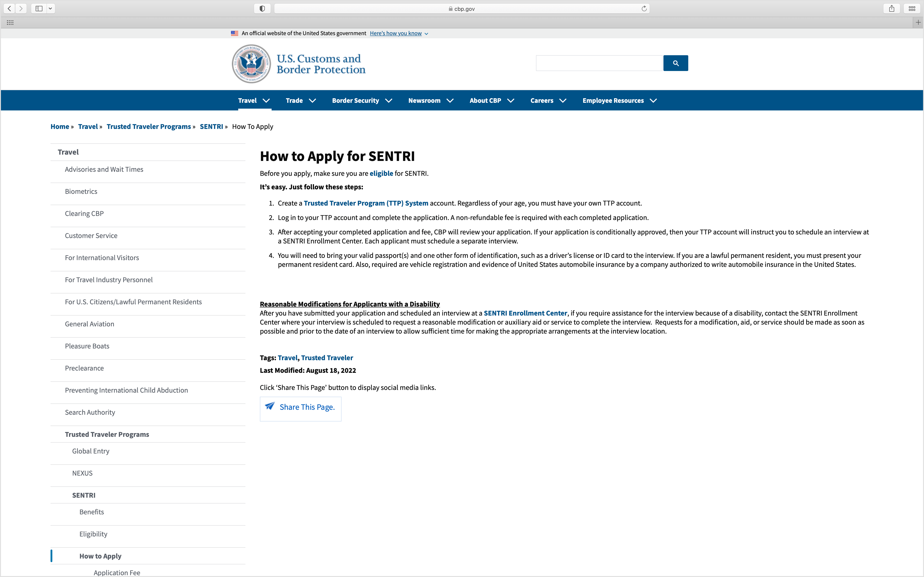Screen dimensions: 924x577
Task: Click the Trusted Traveler Programs breadcrumb
Action: point(148,126)
